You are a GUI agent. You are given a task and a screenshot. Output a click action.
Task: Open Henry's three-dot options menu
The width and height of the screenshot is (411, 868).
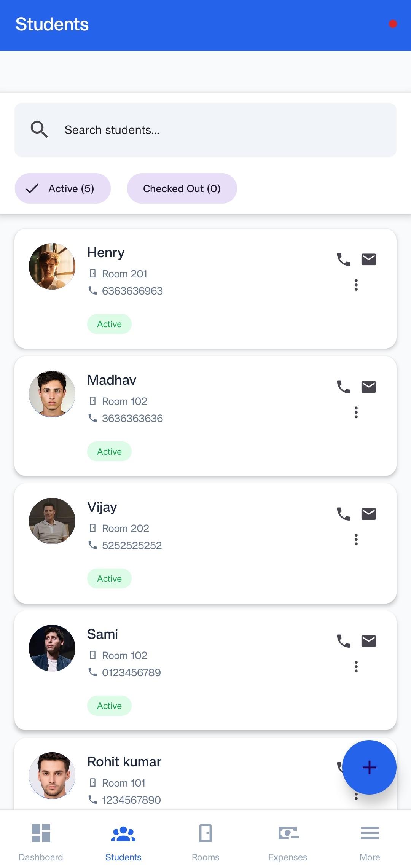pyautogui.click(x=356, y=285)
